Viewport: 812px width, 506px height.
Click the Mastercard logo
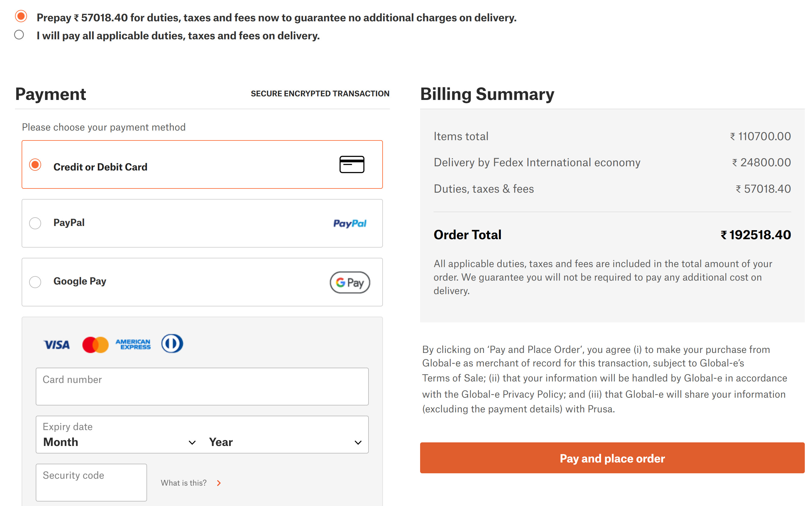click(x=95, y=344)
